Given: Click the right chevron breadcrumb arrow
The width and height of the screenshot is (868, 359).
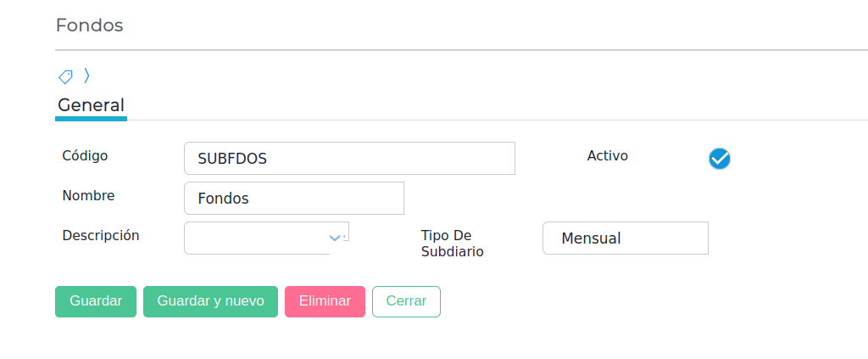Looking at the screenshot, I should click(86, 76).
